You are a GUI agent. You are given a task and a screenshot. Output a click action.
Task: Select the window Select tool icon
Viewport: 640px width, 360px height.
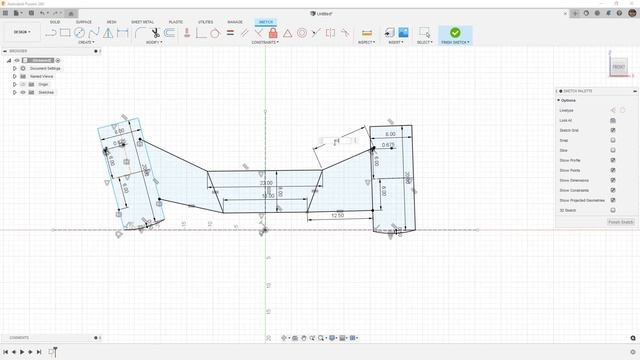(424, 33)
